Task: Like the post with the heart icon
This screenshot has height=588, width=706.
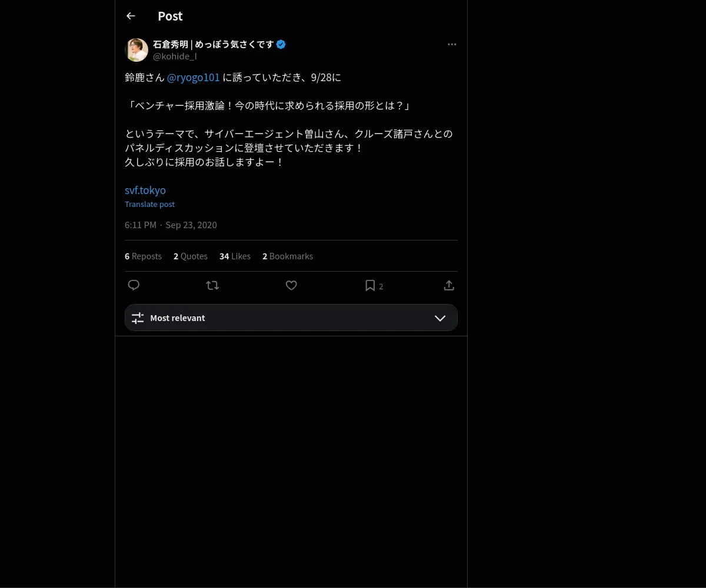Action: point(291,285)
